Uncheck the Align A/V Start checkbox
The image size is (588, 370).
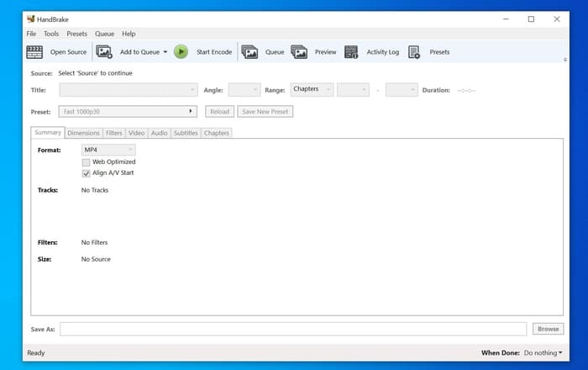click(x=87, y=173)
